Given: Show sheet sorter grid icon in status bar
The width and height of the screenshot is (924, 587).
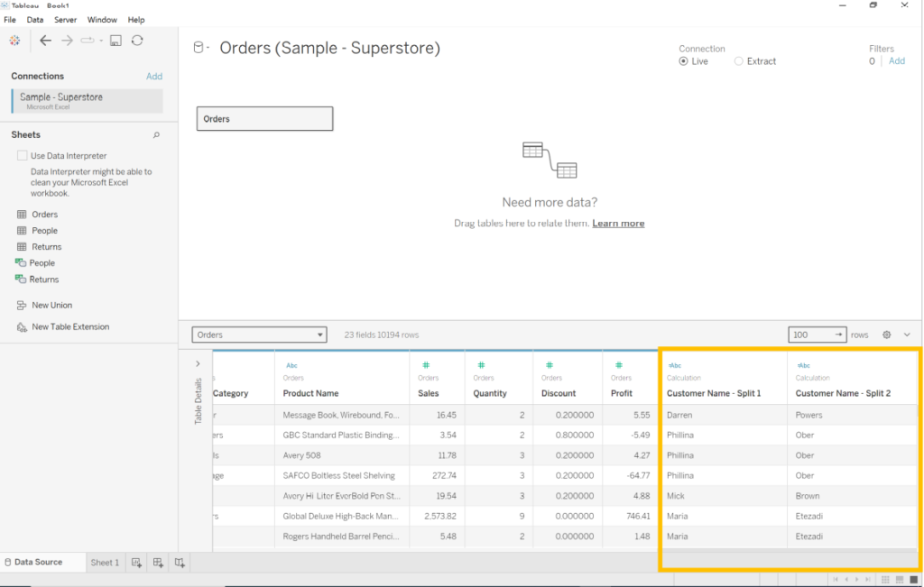Looking at the screenshot, I should 885,580.
